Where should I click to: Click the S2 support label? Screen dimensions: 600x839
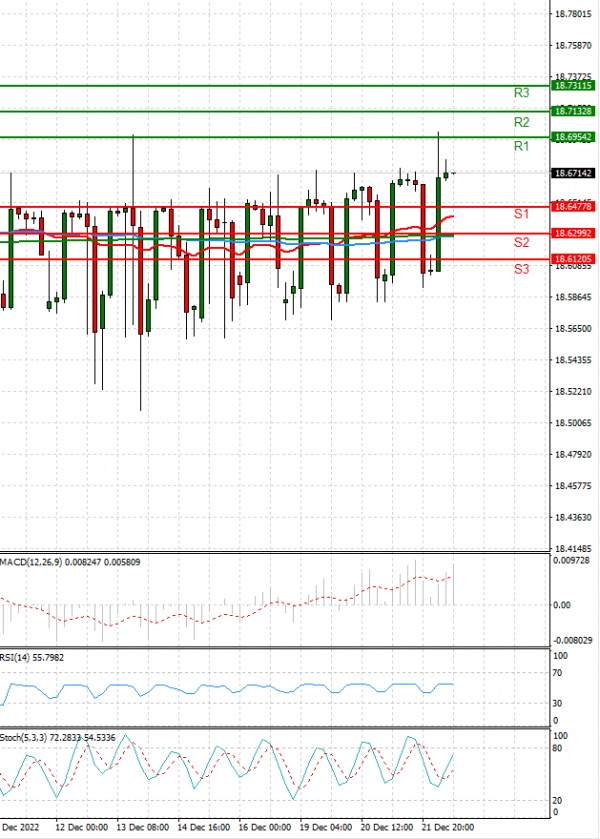[521, 242]
